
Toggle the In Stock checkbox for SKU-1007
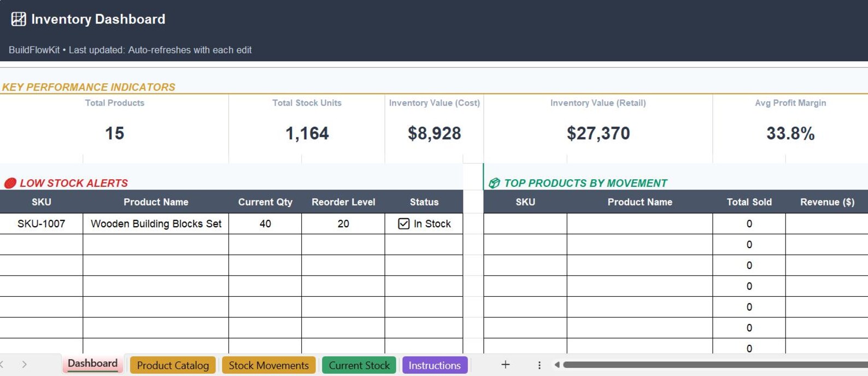point(404,224)
